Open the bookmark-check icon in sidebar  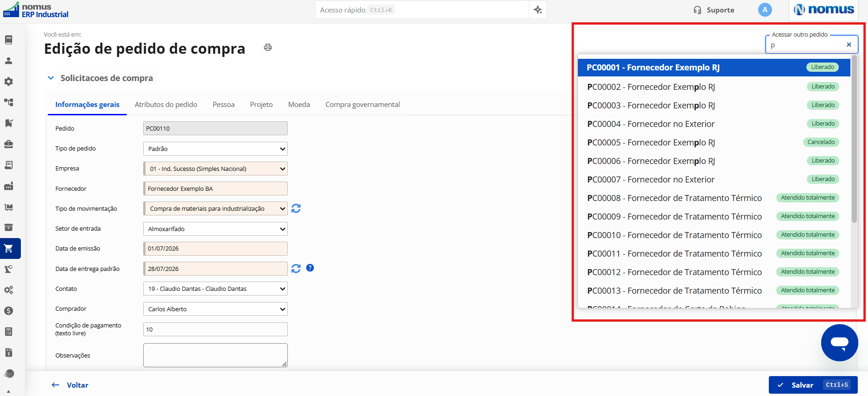[8, 123]
